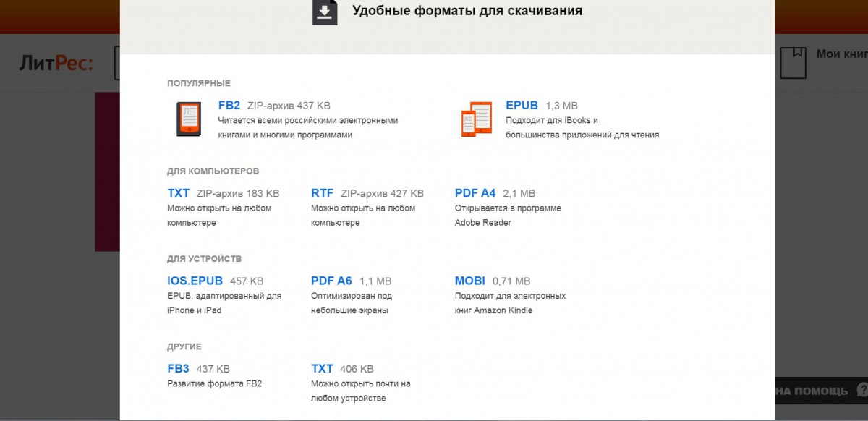Click the 'ДЛЯ КОМПЬЮТЕРОВ' section label
Image resolution: width=868 pixels, height=421 pixels.
click(213, 171)
